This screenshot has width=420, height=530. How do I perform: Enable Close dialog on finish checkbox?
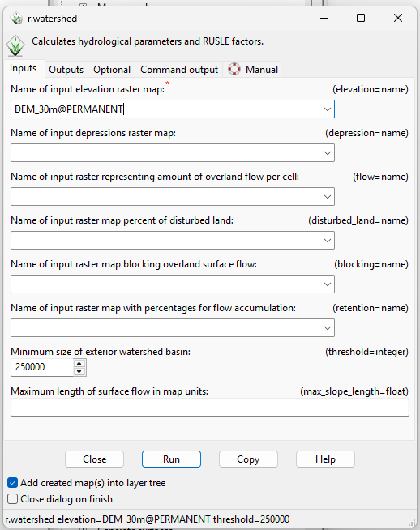pyautogui.click(x=12, y=499)
